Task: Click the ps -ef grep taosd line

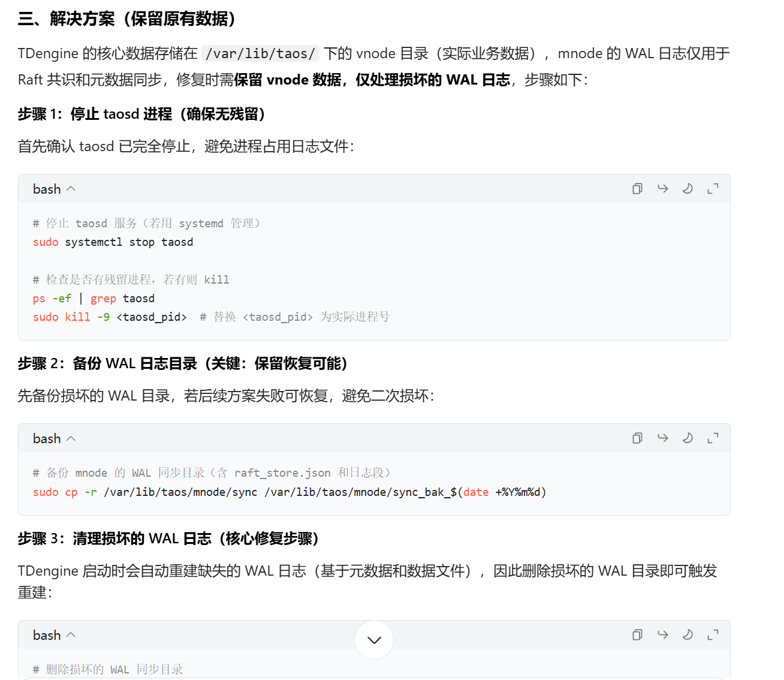Action: [x=94, y=299]
